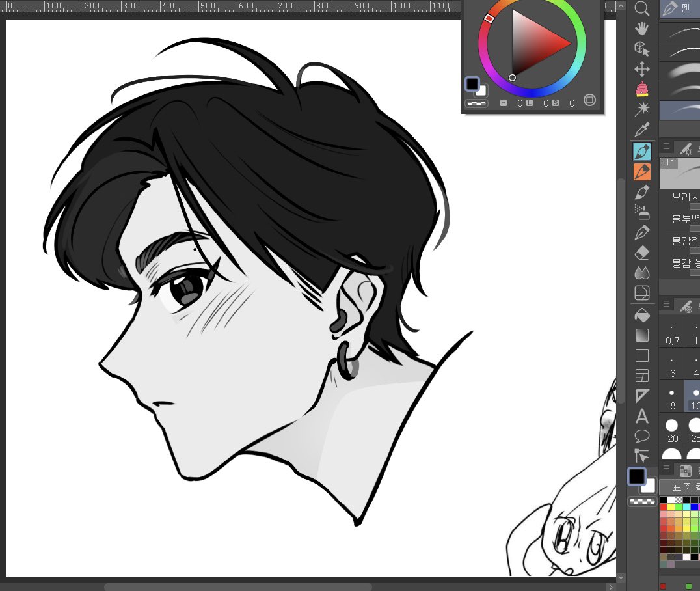The height and width of the screenshot is (591, 700).
Task: Click the H value label in color wheel
Action: (x=504, y=103)
